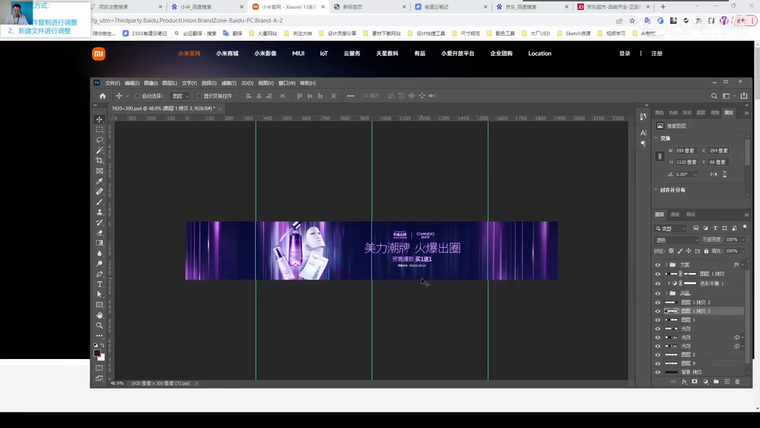
Task: Activate the Hand tool
Action: [x=99, y=315]
